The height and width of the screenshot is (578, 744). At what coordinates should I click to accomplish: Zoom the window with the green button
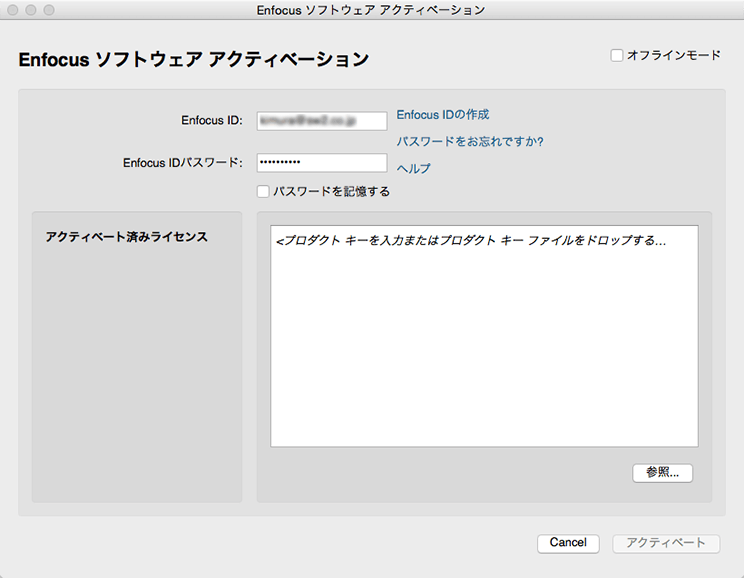[x=49, y=10]
